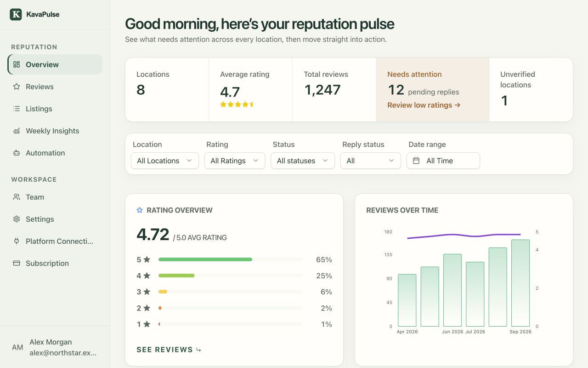Open Alex Morgan account profile
The height and width of the screenshot is (368, 588).
pos(55,347)
